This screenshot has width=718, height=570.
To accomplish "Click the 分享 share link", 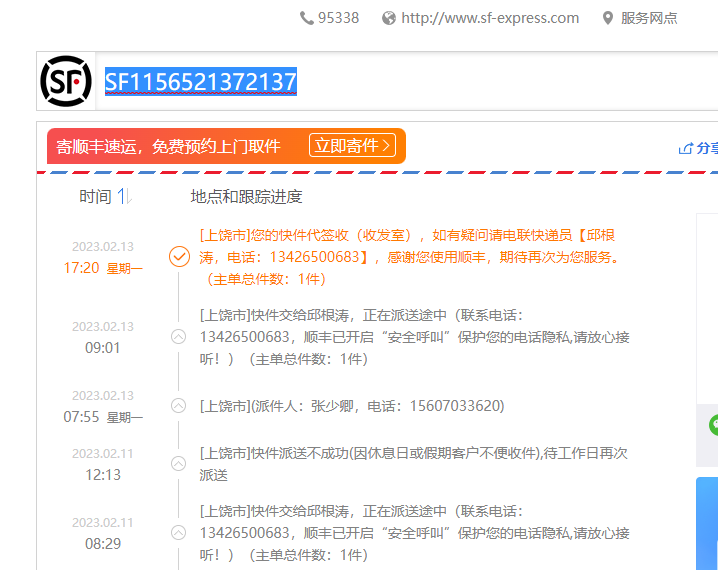I will 707,148.
